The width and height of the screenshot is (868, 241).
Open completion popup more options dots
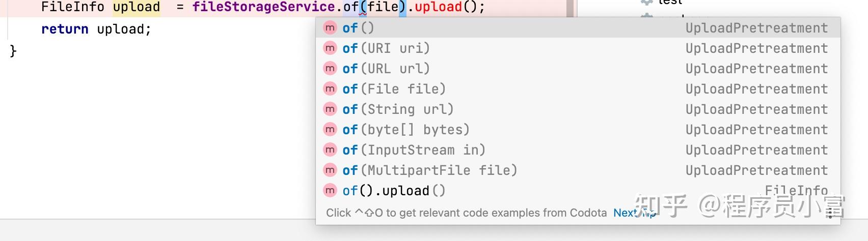[830, 213]
